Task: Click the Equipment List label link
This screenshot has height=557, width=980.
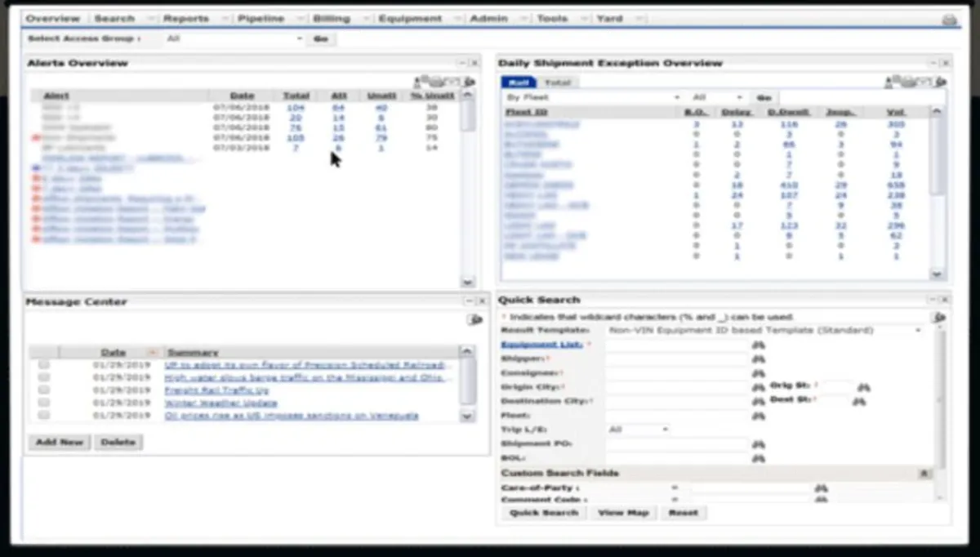Action: [541, 345]
